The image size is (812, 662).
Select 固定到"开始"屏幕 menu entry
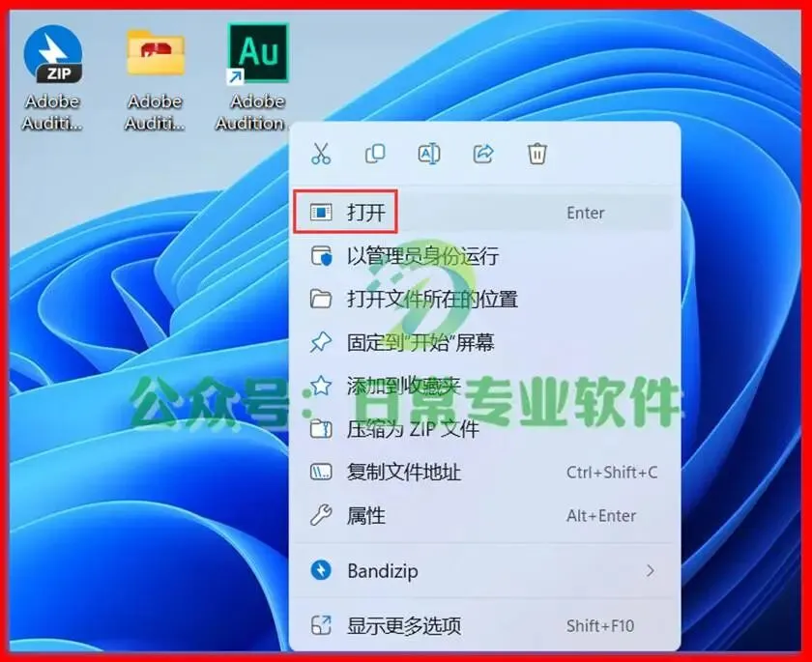tap(482, 342)
